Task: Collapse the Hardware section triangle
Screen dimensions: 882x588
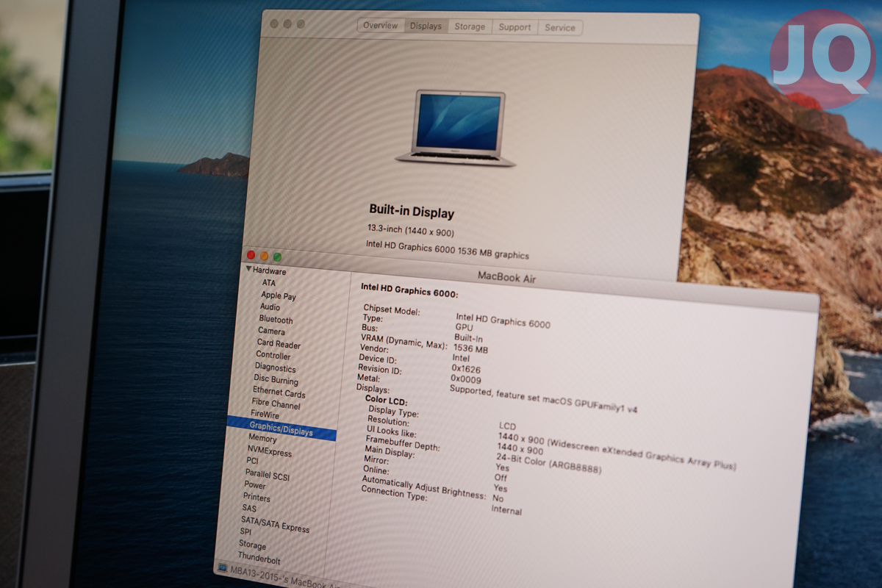Action: pos(248,269)
